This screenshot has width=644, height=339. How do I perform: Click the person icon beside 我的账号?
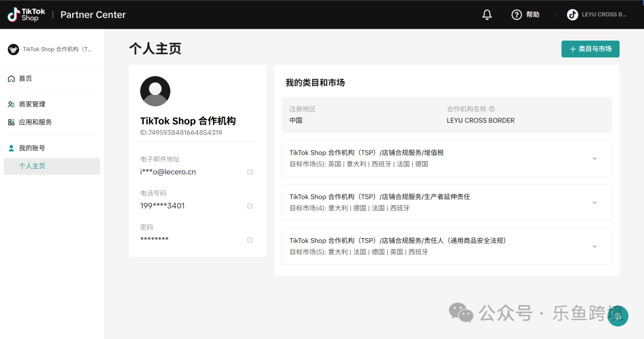click(x=11, y=148)
